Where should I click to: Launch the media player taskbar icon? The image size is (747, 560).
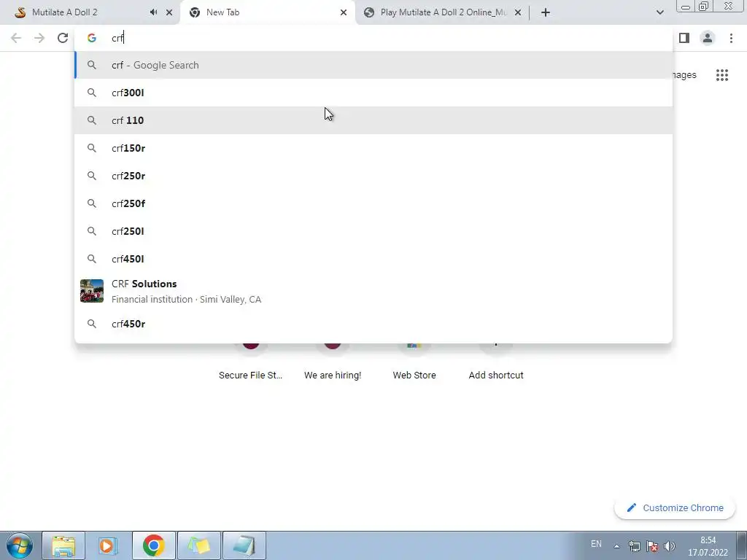click(x=108, y=545)
